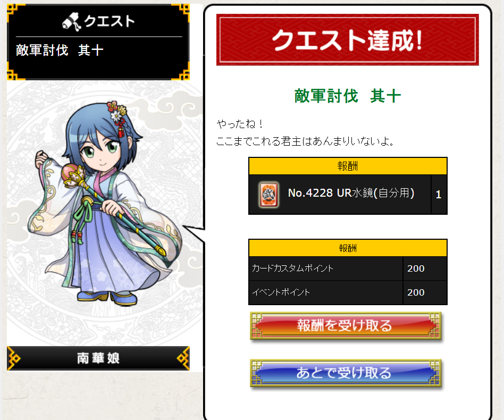Click the red 武 card reward icon

click(268, 195)
